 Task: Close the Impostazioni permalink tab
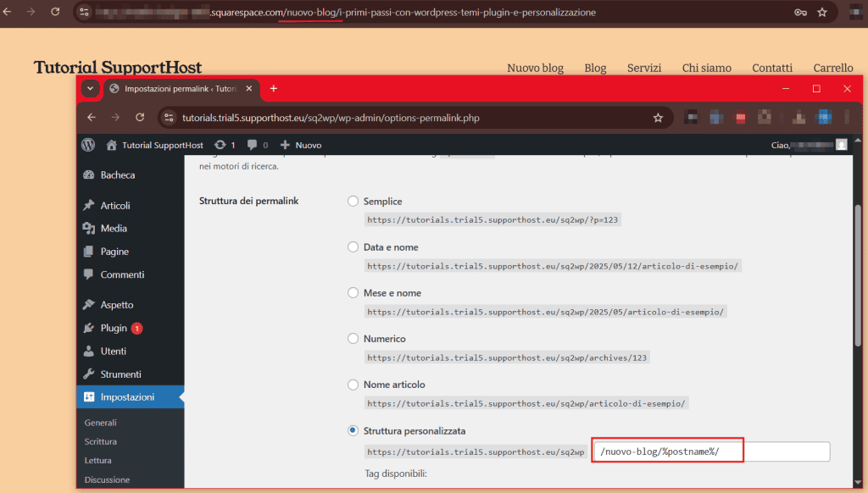click(249, 89)
